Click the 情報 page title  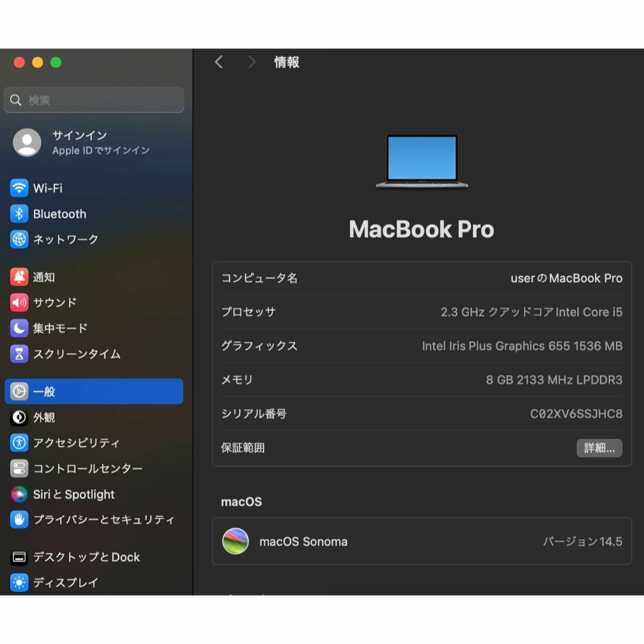[x=287, y=63]
